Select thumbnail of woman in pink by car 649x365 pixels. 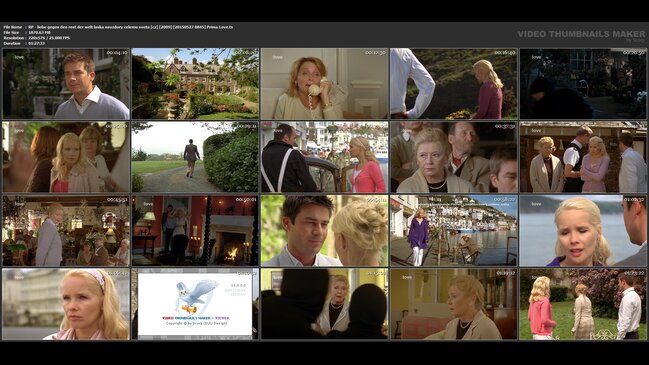(x=324, y=157)
